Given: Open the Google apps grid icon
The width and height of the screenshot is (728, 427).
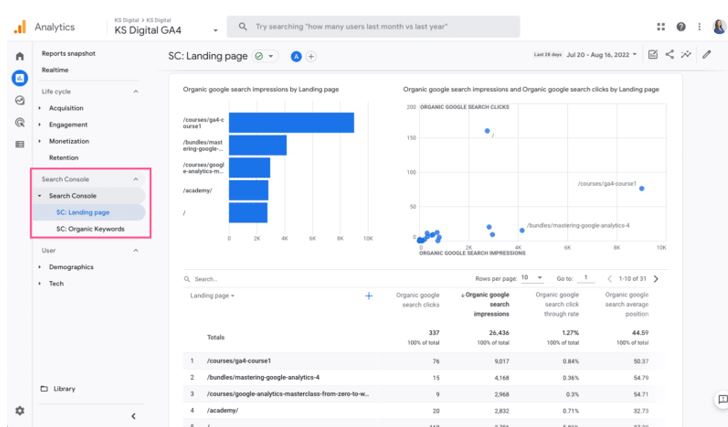Looking at the screenshot, I should 661,27.
